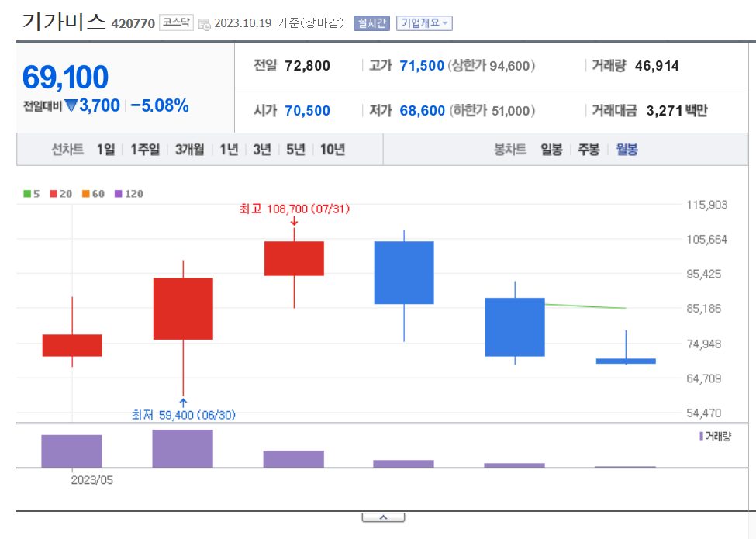This screenshot has height=539, width=756.
Task: Click the previous close value 72,800
Action: (307, 66)
